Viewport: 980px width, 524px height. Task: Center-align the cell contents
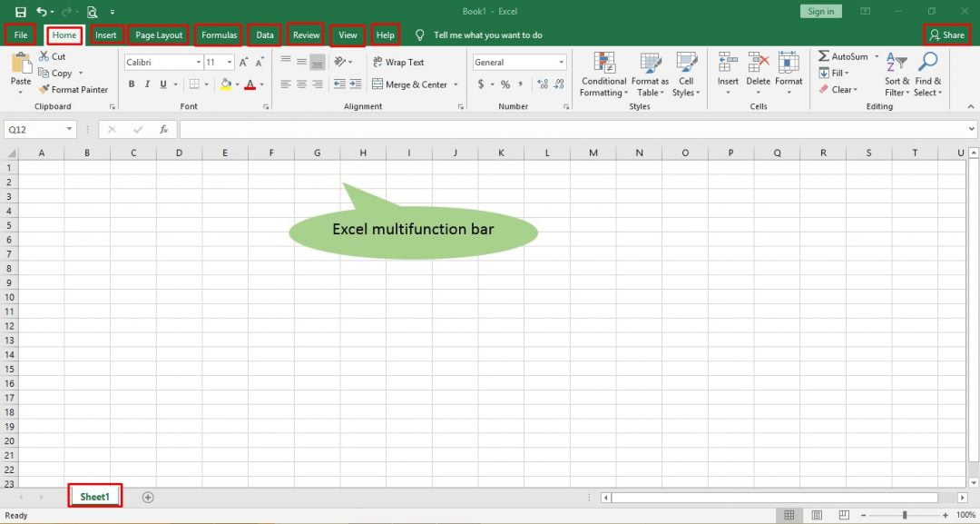click(x=300, y=84)
